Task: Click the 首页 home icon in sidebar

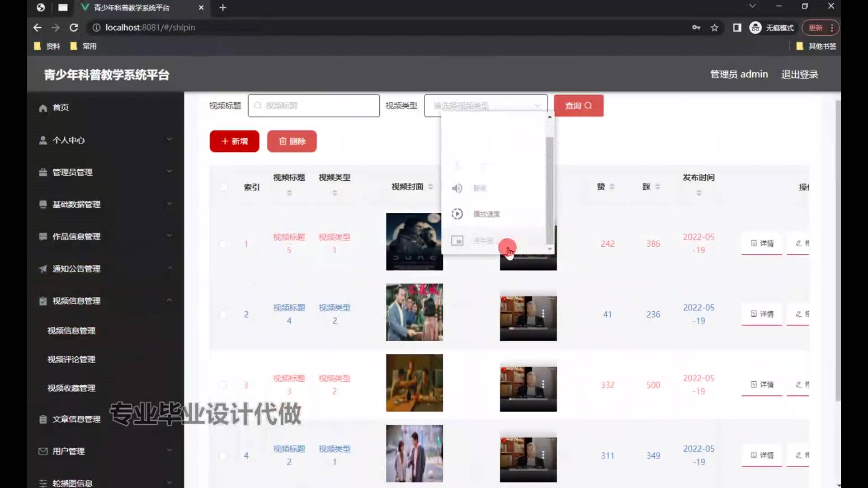Action: tap(43, 108)
